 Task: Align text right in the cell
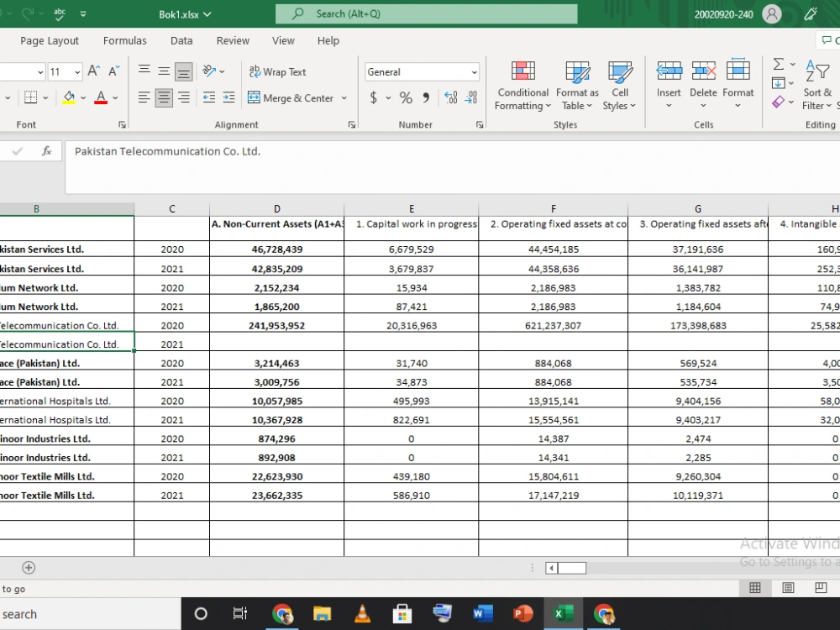(x=184, y=97)
